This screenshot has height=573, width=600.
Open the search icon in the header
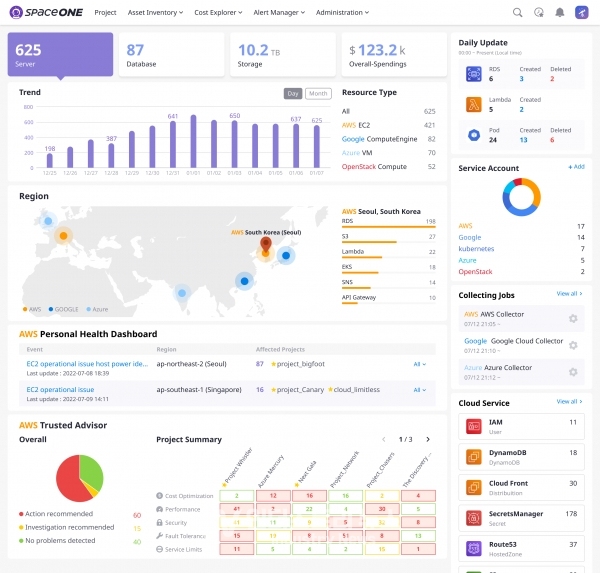click(x=517, y=12)
